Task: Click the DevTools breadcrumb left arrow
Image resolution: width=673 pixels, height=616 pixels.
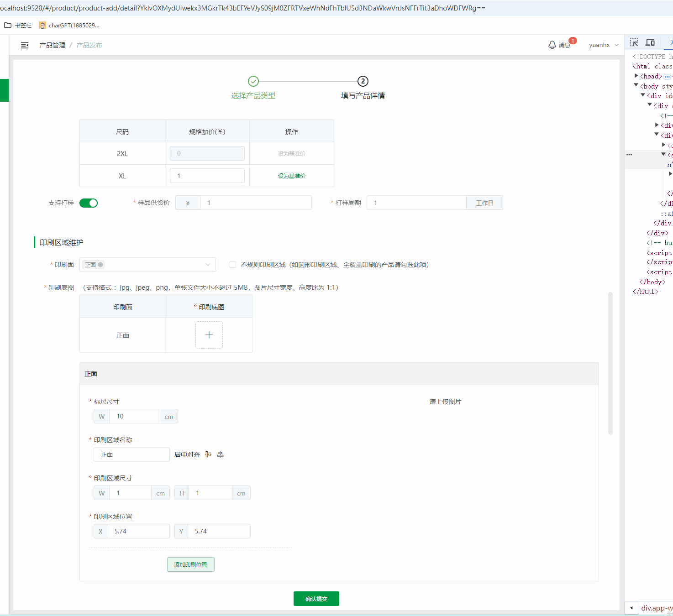Action: click(x=631, y=608)
